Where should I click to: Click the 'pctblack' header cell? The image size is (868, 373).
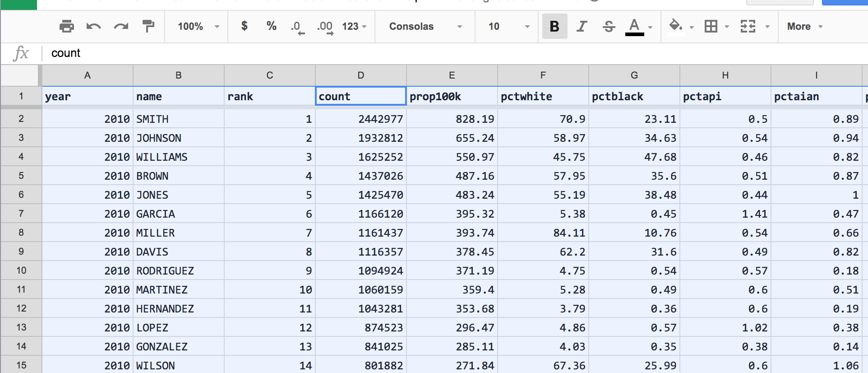click(634, 96)
